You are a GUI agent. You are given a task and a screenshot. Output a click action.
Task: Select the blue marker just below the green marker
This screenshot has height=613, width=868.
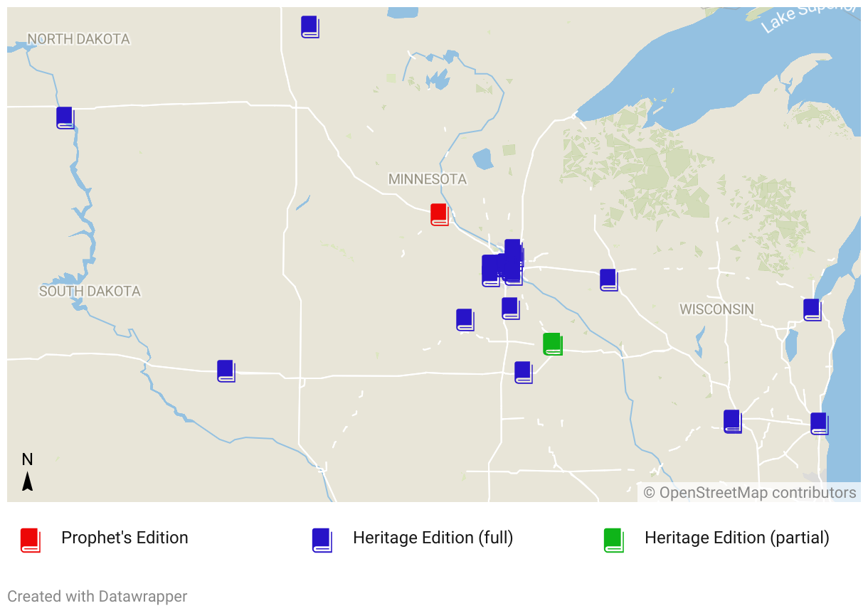[x=523, y=372]
